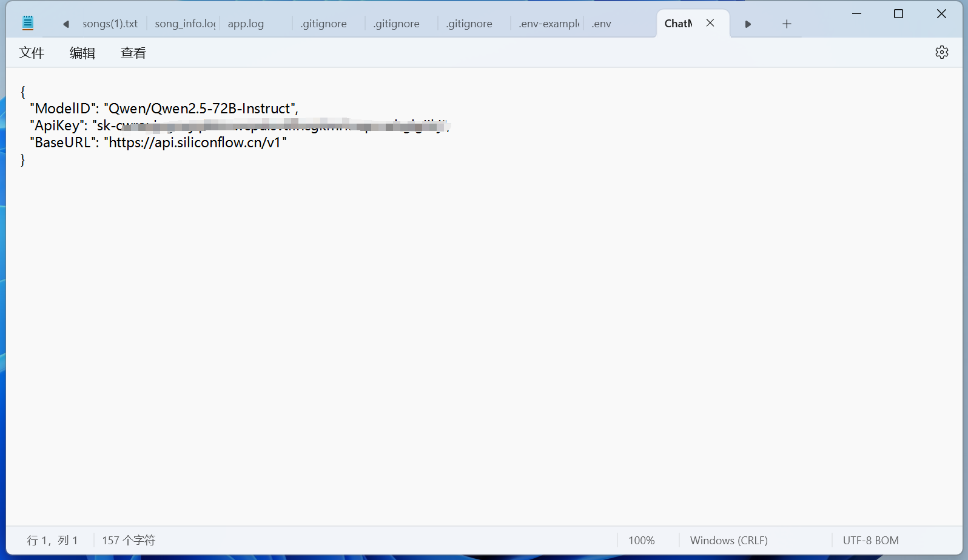The height and width of the screenshot is (560, 968).
Task: Switch to the songs(1).txt tab
Action: 110,24
